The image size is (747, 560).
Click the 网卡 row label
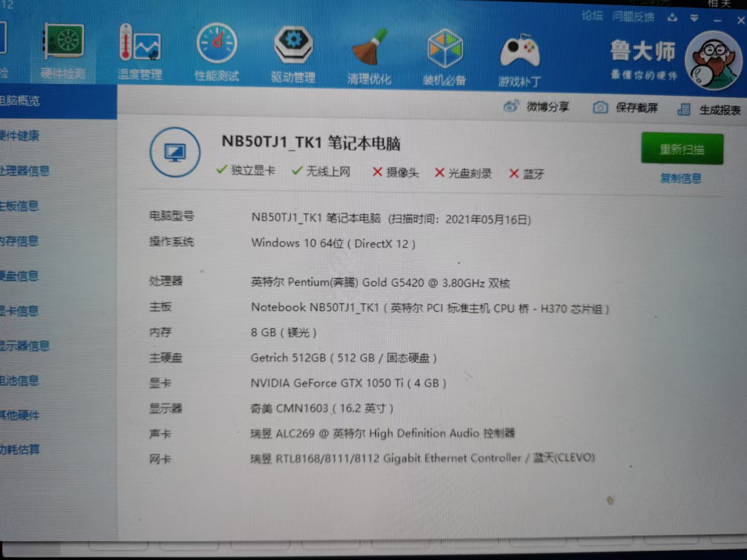click(x=160, y=459)
